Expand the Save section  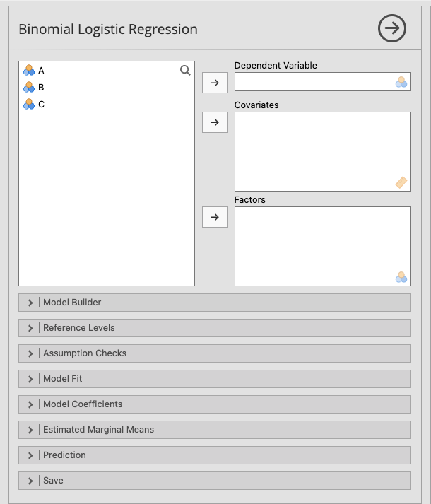[x=214, y=481]
